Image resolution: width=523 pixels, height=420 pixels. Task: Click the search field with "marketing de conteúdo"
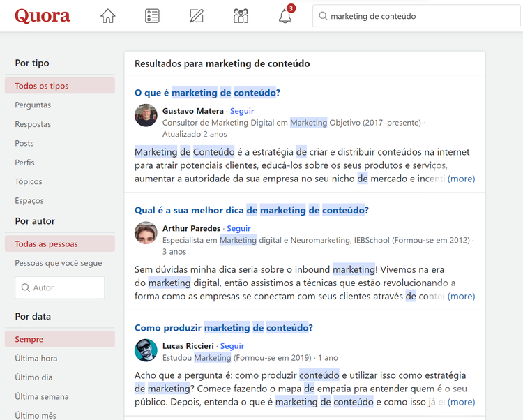point(416,15)
